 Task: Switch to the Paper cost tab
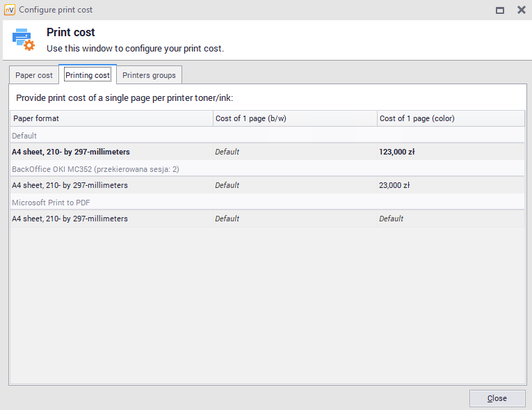click(x=34, y=75)
